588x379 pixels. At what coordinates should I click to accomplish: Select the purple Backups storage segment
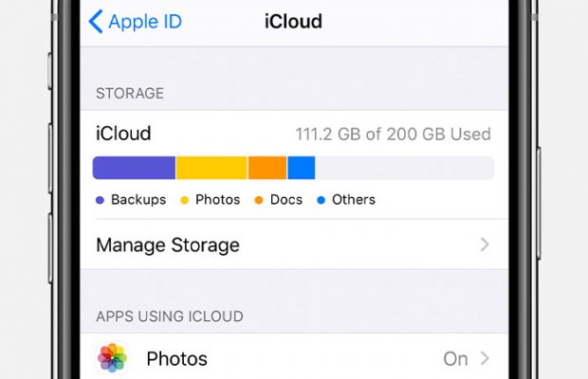[x=134, y=168]
